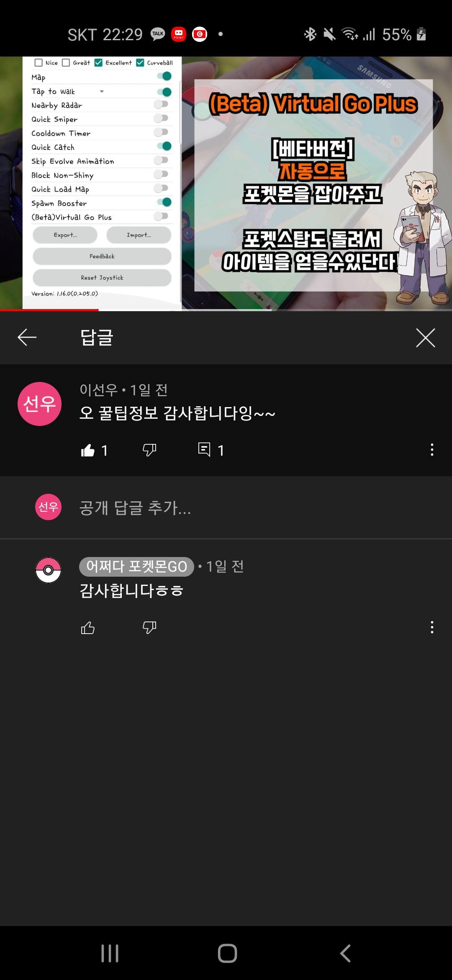This screenshot has width=452, height=980.
Task: Tap the video player thumbnail area
Action: click(x=226, y=183)
